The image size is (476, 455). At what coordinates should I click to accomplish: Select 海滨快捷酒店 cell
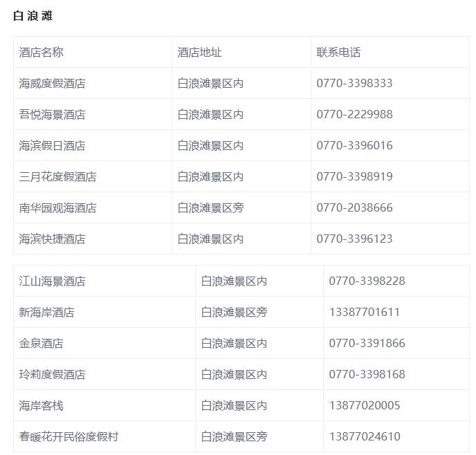[52, 239]
